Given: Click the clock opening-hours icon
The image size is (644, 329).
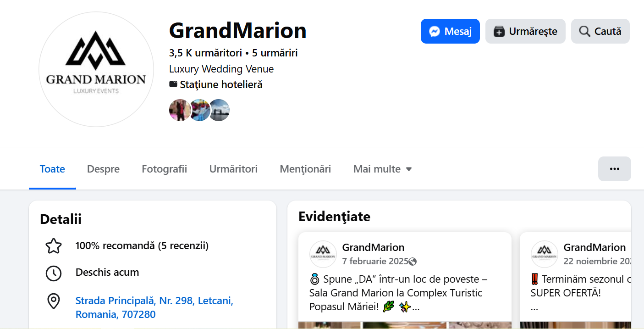Looking at the screenshot, I should 54,273.
